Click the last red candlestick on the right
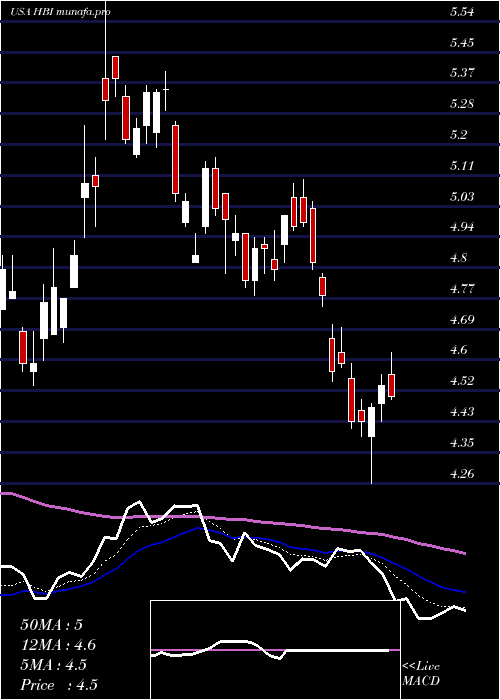500x700 pixels. click(x=392, y=385)
